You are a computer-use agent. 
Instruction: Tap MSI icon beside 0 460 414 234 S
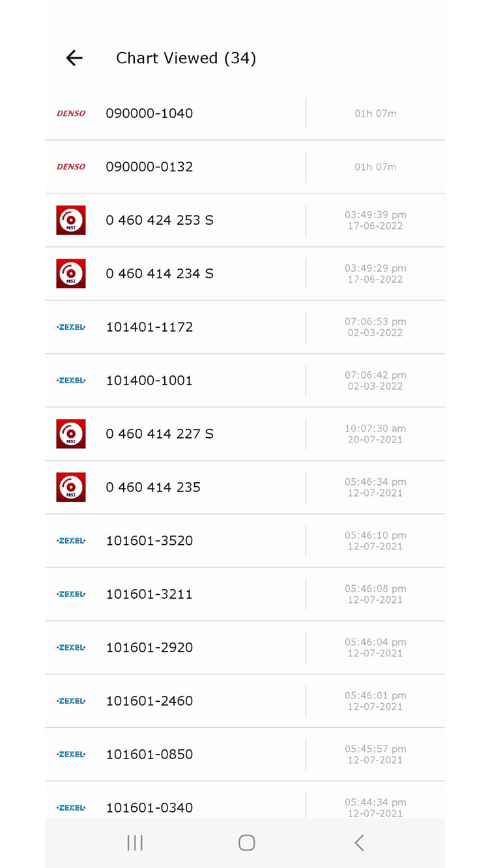[x=71, y=274]
